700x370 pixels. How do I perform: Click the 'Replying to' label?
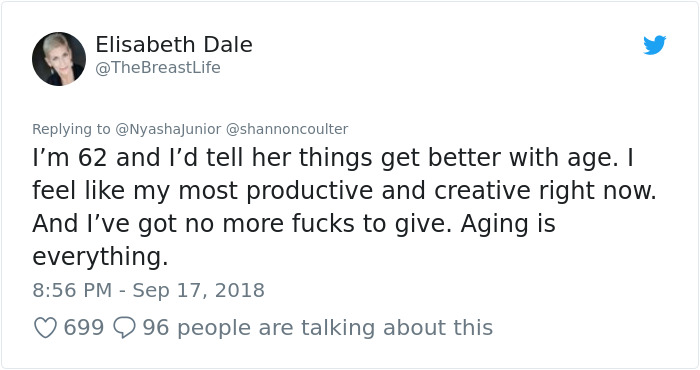point(71,129)
